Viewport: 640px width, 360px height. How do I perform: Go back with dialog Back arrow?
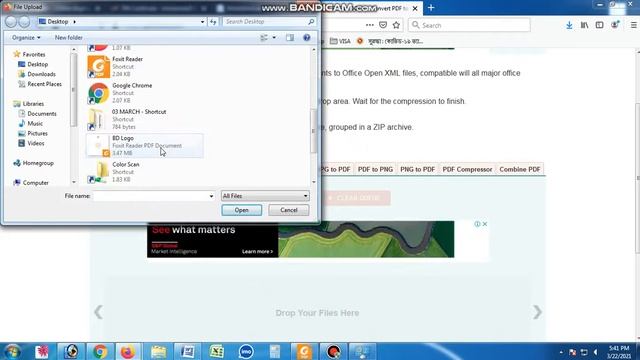click(11, 22)
